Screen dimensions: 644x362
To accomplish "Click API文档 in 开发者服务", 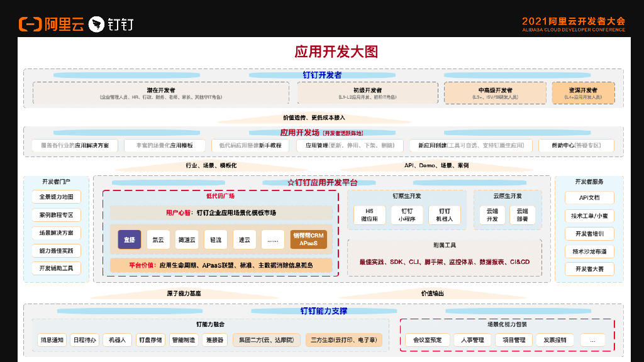I will coord(589,198).
